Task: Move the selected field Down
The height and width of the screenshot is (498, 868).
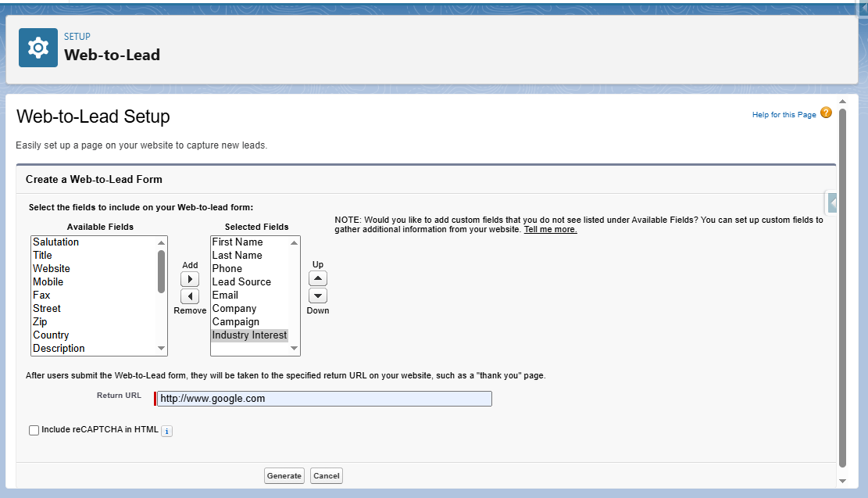Action: pos(318,296)
